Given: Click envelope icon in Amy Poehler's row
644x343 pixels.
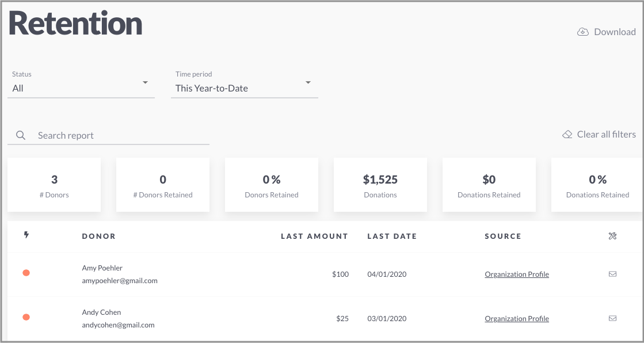Looking at the screenshot, I should pos(612,274).
